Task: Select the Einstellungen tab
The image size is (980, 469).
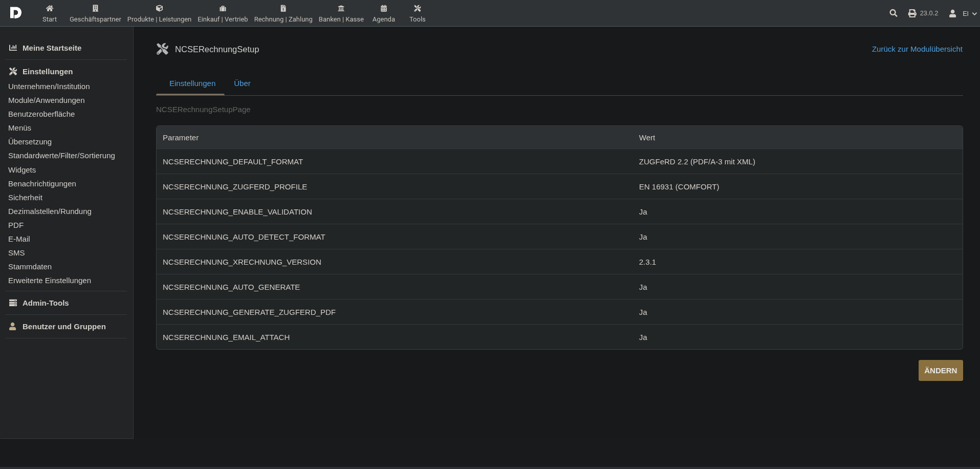Action: (x=192, y=83)
